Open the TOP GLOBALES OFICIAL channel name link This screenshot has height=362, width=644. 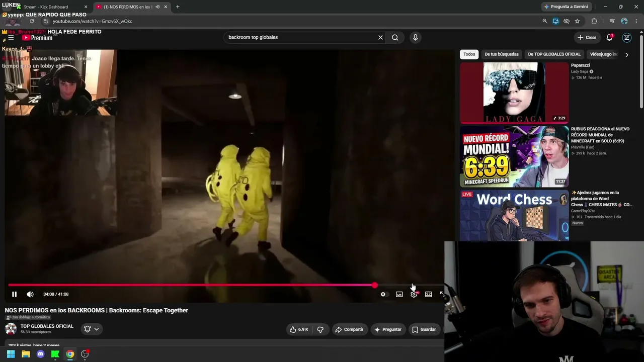(47, 326)
